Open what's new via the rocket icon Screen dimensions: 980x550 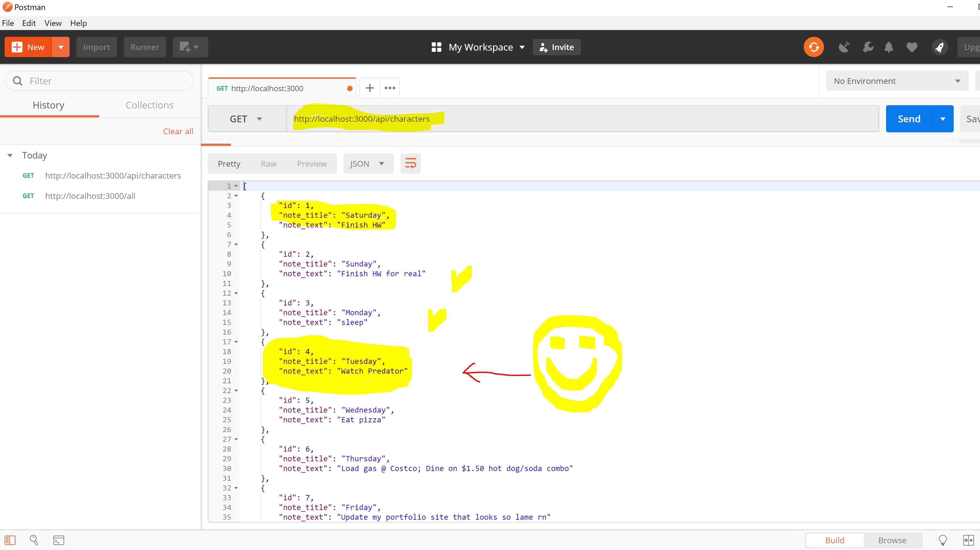coord(940,47)
